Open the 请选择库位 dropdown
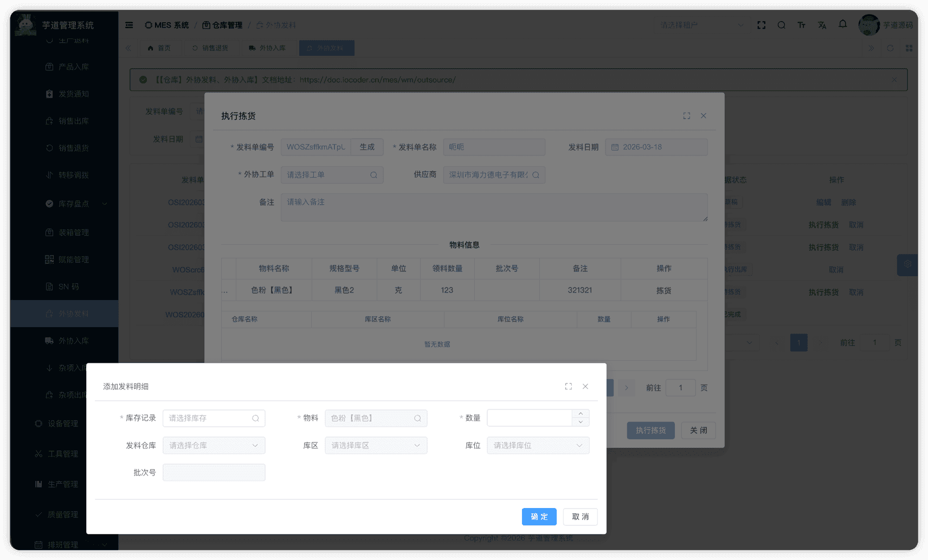Viewport: 928px width, 560px height. (x=538, y=445)
